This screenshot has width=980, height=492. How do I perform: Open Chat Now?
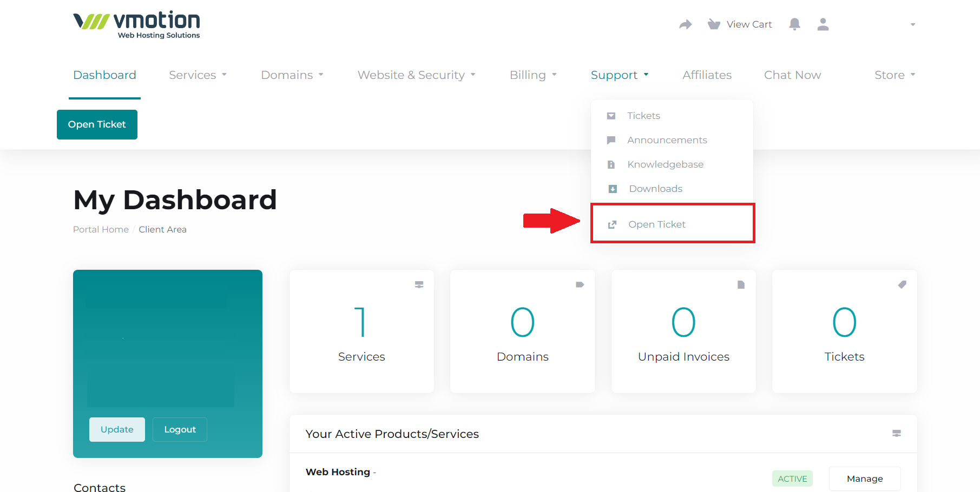click(x=792, y=75)
